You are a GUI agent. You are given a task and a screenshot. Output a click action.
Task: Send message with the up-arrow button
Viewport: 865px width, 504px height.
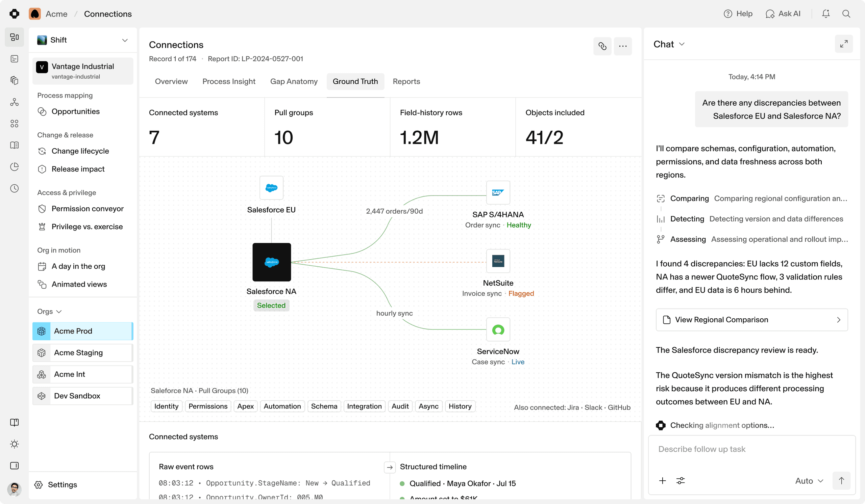841,481
